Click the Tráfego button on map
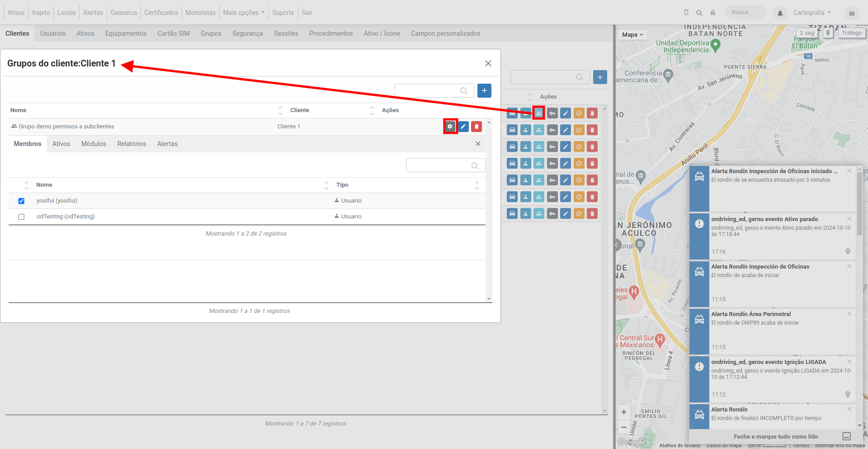The width and height of the screenshot is (868, 449). point(852,33)
